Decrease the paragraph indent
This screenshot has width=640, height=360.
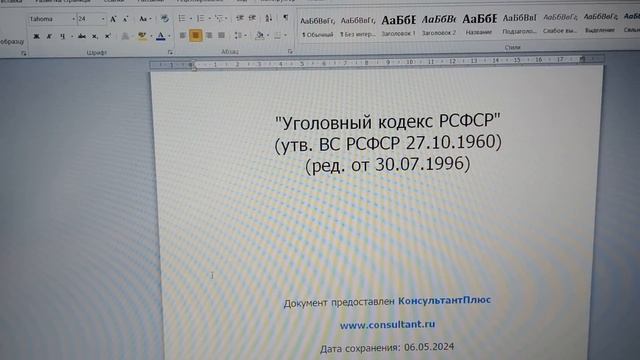(x=240, y=18)
